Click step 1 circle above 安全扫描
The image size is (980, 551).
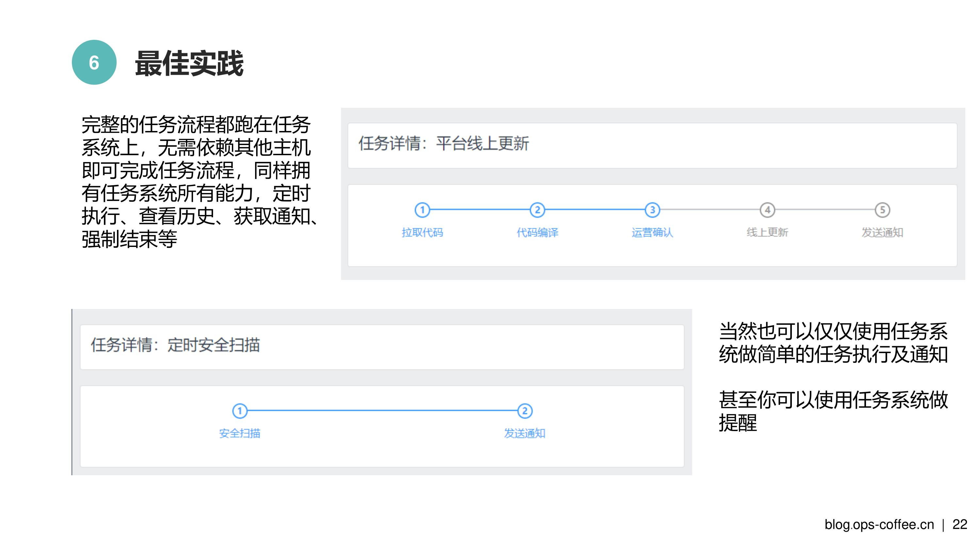240,411
